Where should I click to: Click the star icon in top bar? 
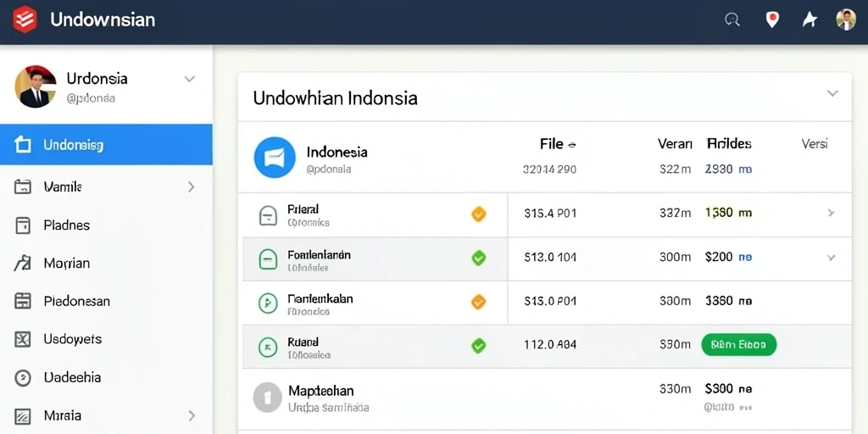(810, 20)
